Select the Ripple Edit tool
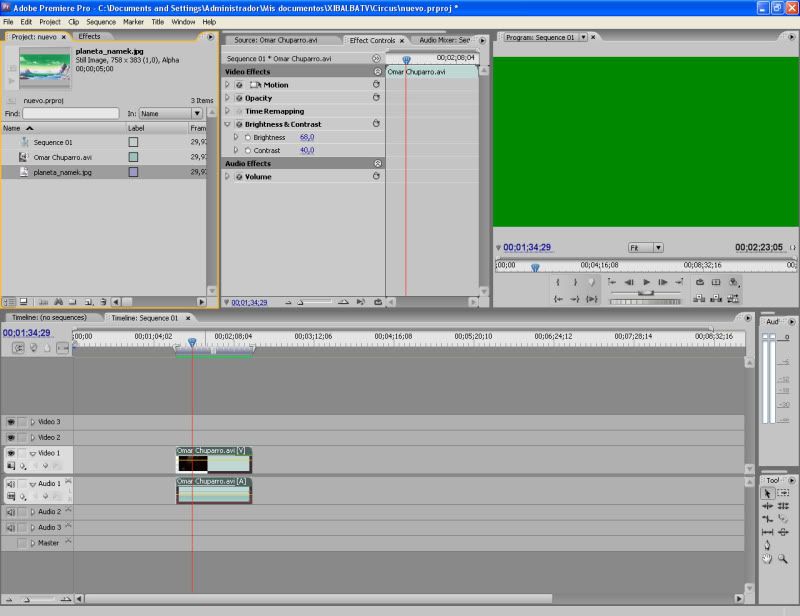 (767, 506)
